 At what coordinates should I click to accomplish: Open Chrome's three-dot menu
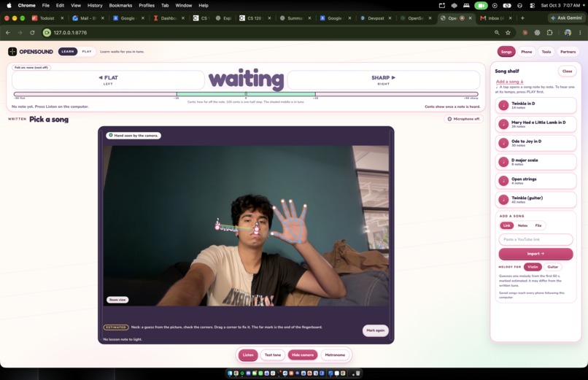click(580, 33)
